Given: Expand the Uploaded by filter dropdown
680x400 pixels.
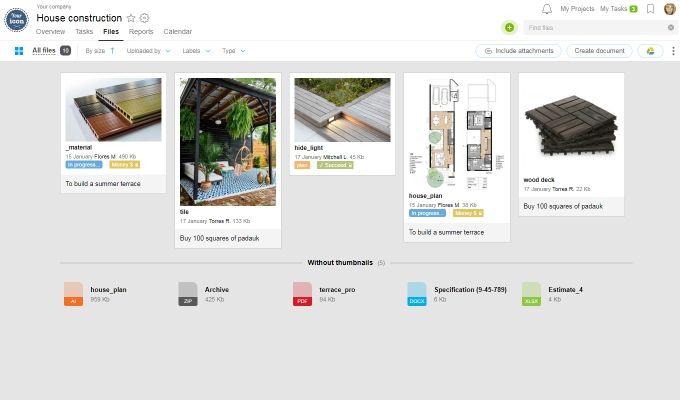Looking at the screenshot, I should [150, 50].
